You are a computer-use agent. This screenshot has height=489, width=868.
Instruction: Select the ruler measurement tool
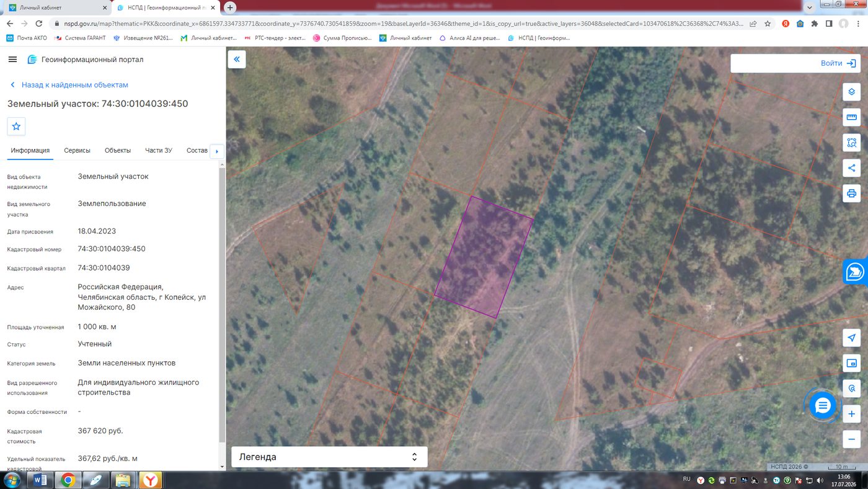(852, 117)
